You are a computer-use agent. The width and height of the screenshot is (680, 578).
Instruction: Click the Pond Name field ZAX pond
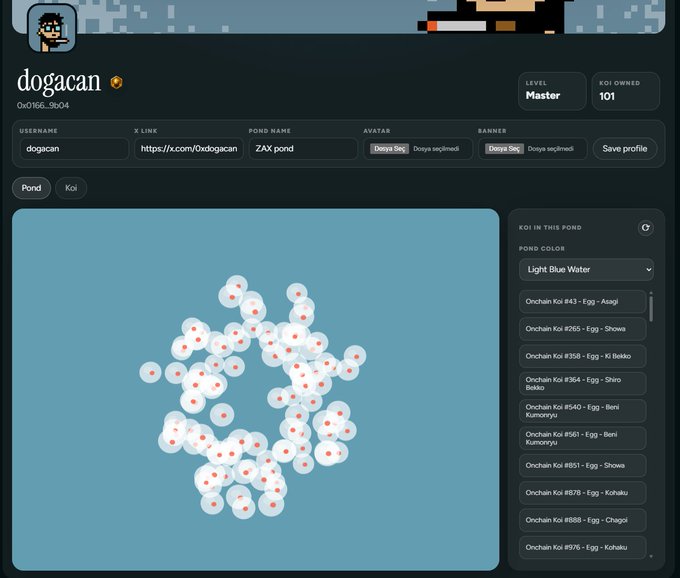pyautogui.click(x=303, y=149)
